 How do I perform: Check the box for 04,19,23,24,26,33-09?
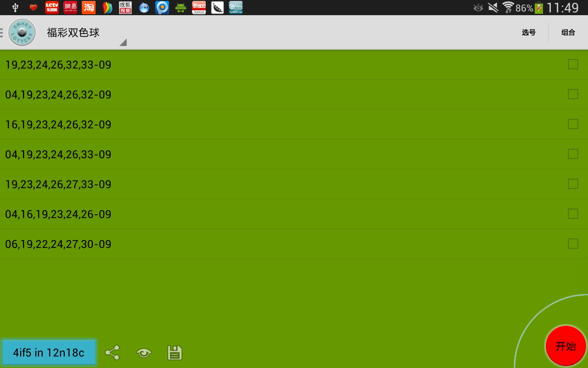click(573, 154)
